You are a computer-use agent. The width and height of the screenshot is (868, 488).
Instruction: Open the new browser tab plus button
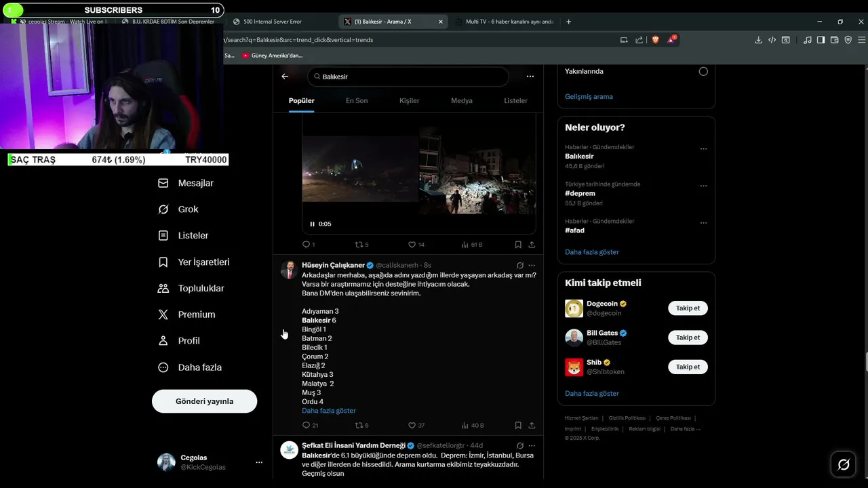click(568, 22)
